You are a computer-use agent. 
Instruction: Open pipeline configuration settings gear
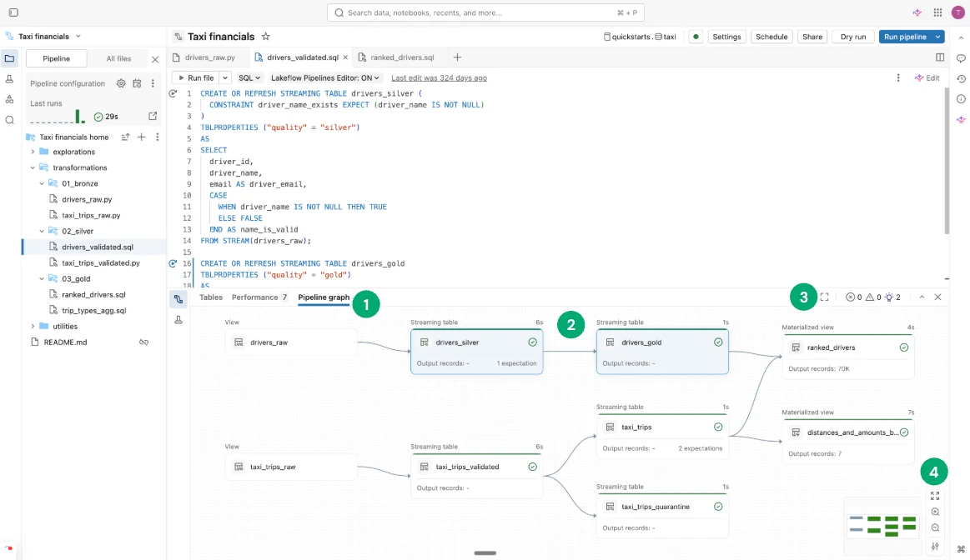[121, 83]
